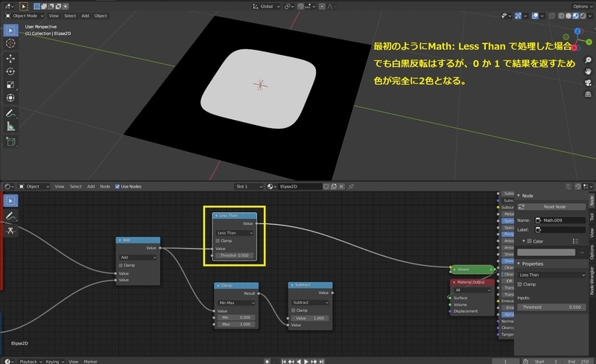596x364 pixels.
Task: Open Subtract operation dropdown in node
Action: click(x=310, y=302)
